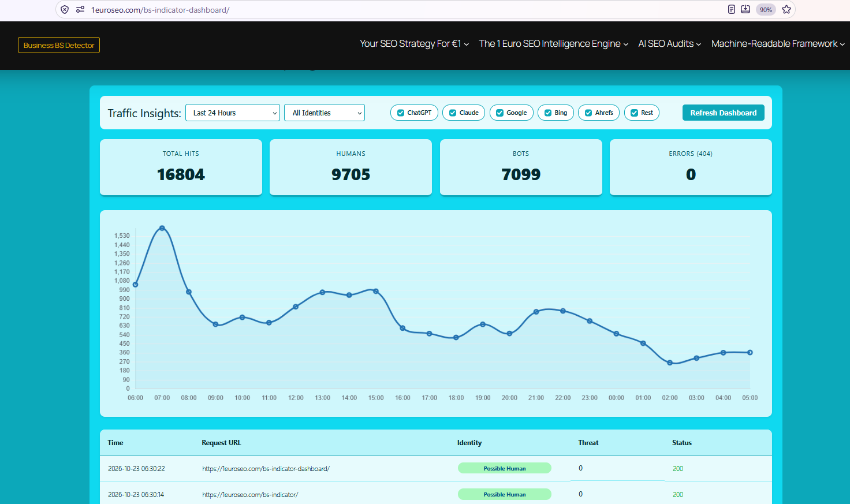The height and width of the screenshot is (504, 850).
Task: Open the Last 24 Hours dropdown
Action: 233,113
